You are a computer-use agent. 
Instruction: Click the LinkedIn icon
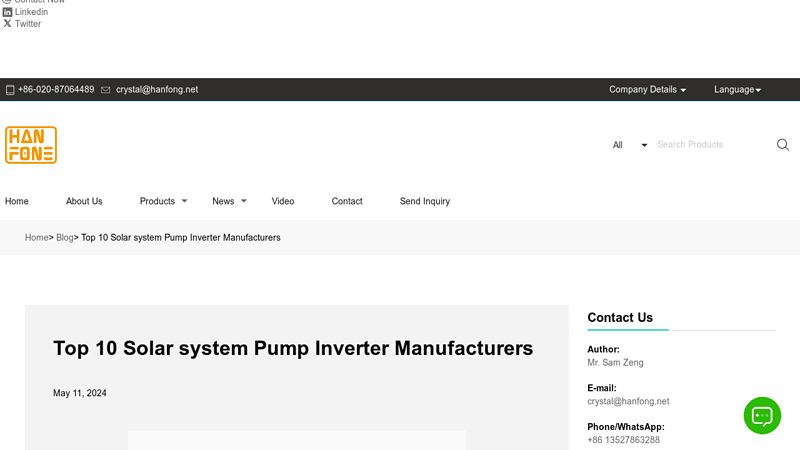coord(7,12)
